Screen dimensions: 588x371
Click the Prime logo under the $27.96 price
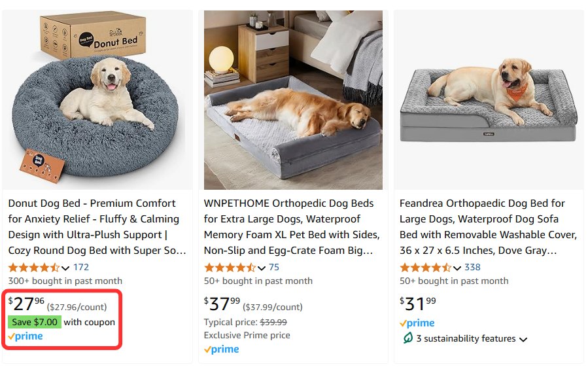pyautogui.click(x=26, y=336)
